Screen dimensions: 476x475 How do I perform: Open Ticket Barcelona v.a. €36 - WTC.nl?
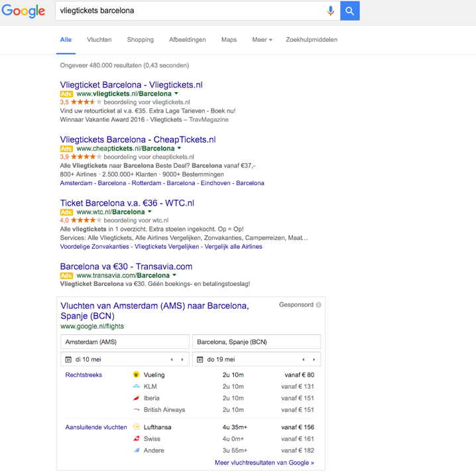[127, 203]
